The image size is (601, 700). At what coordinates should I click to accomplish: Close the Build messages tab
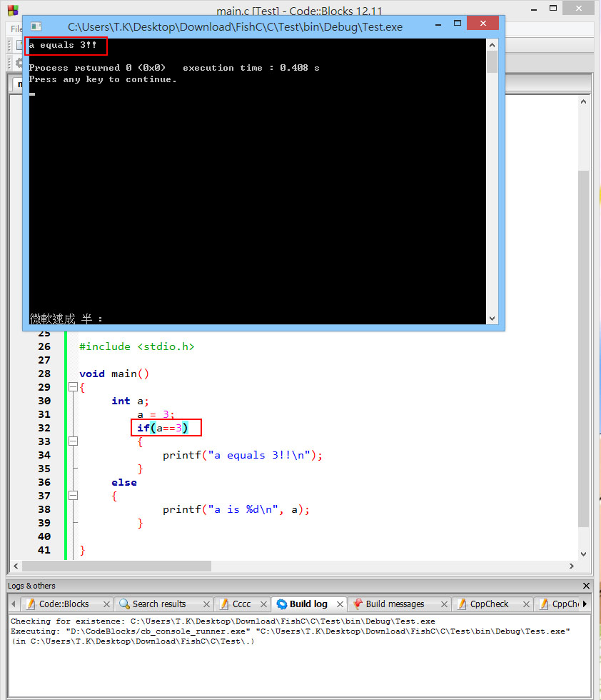445,604
